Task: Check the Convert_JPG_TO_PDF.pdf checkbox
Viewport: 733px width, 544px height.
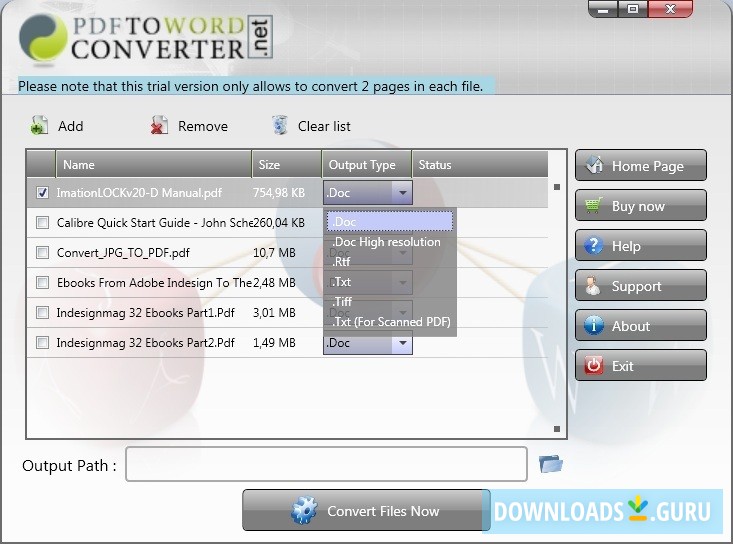Action: click(43, 253)
